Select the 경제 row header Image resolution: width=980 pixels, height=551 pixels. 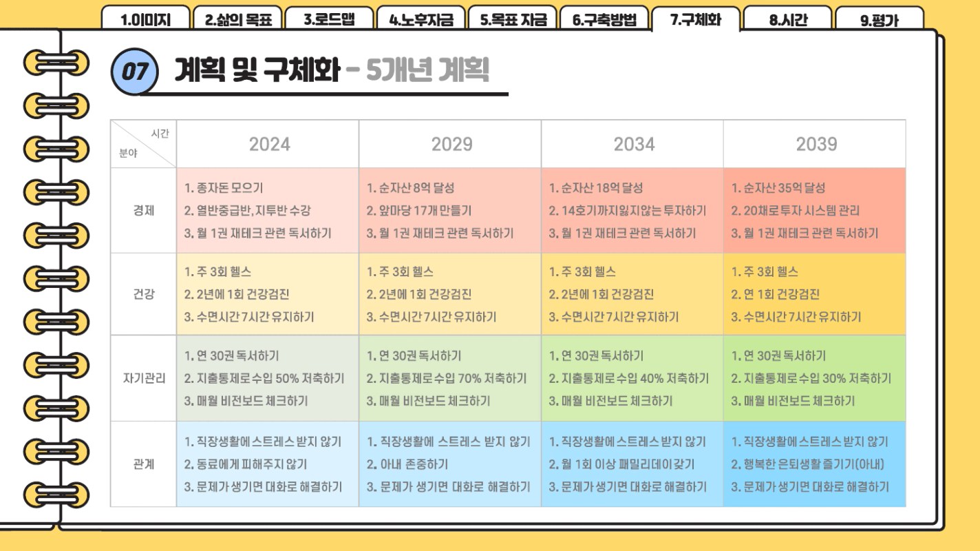[144, 211]
